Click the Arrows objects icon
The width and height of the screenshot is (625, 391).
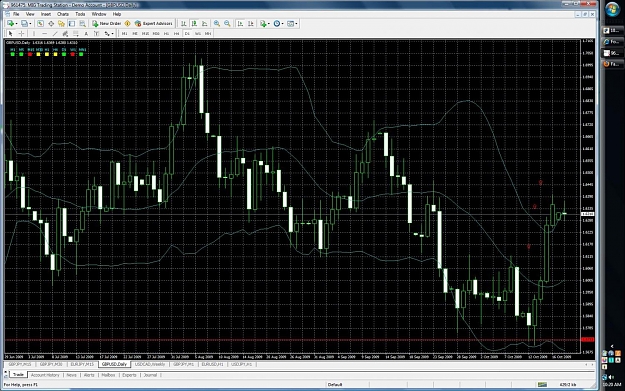[107, 33]
